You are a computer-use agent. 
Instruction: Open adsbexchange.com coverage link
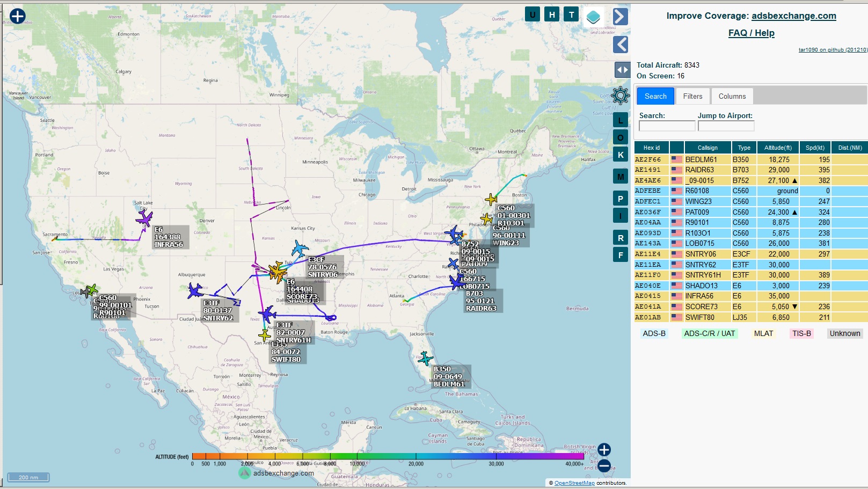tap(793, 16)
